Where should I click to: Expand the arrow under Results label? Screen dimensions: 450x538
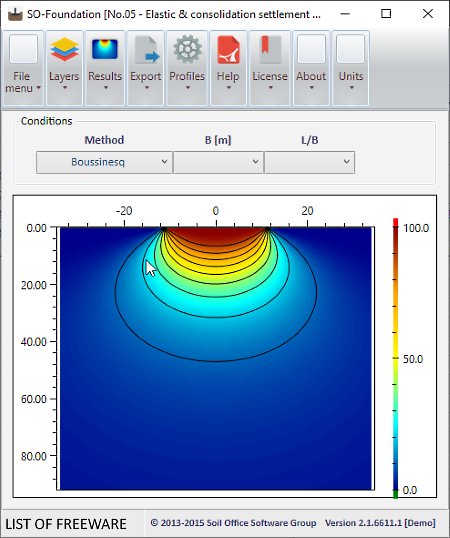point(106,87)
